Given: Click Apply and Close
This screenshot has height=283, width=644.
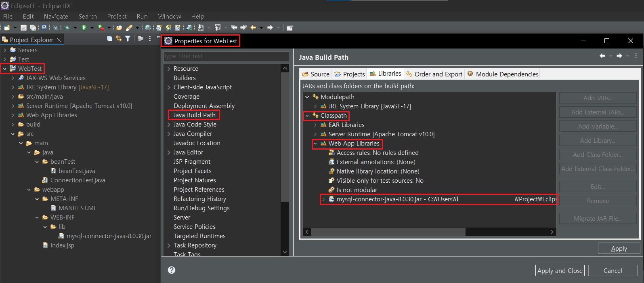Looking at the screenshot, I should tap(560, 271).
